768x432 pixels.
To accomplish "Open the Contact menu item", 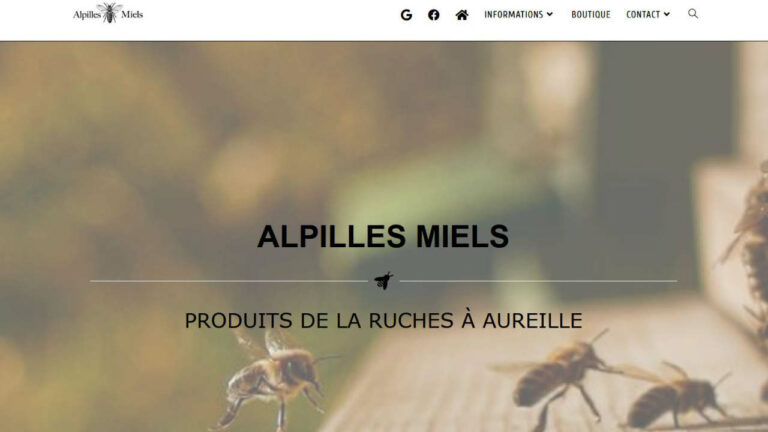I will [643, 15].
